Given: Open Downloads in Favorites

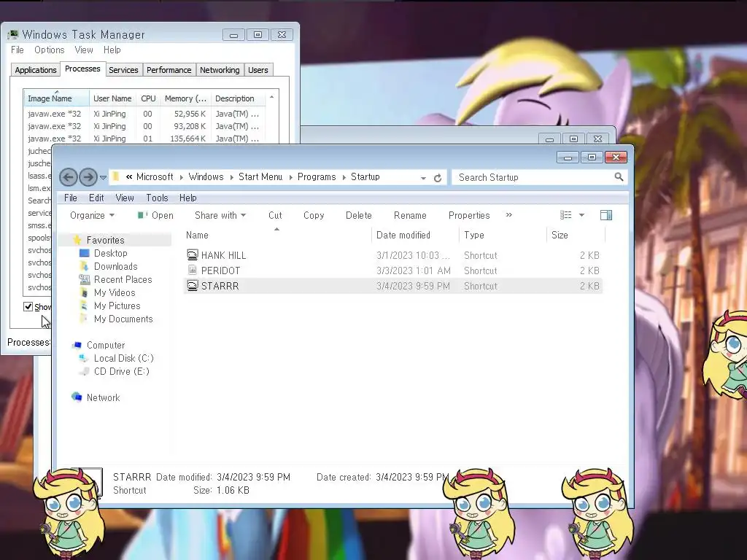Looking at the screenshot, I should [115, 266].
